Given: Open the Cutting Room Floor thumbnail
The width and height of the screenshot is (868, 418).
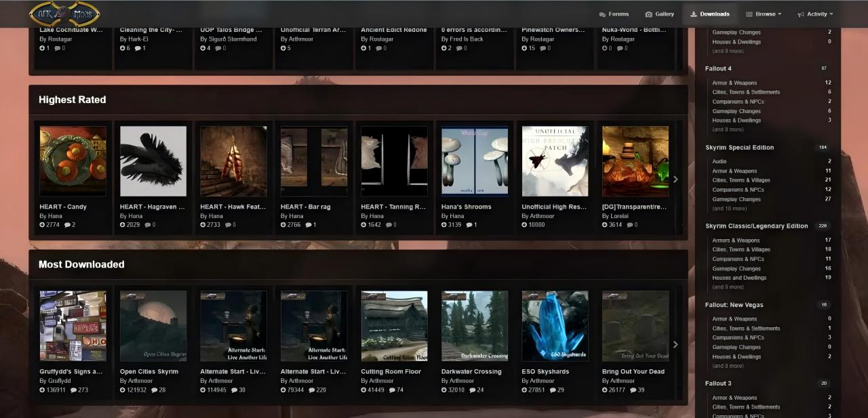Looking at the screenshot, I should pos(394,326).
